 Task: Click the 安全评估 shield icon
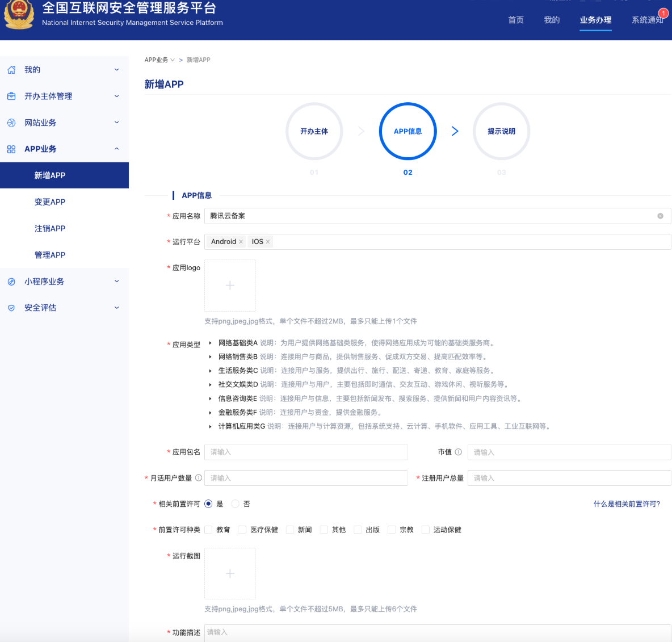point(11,308)
